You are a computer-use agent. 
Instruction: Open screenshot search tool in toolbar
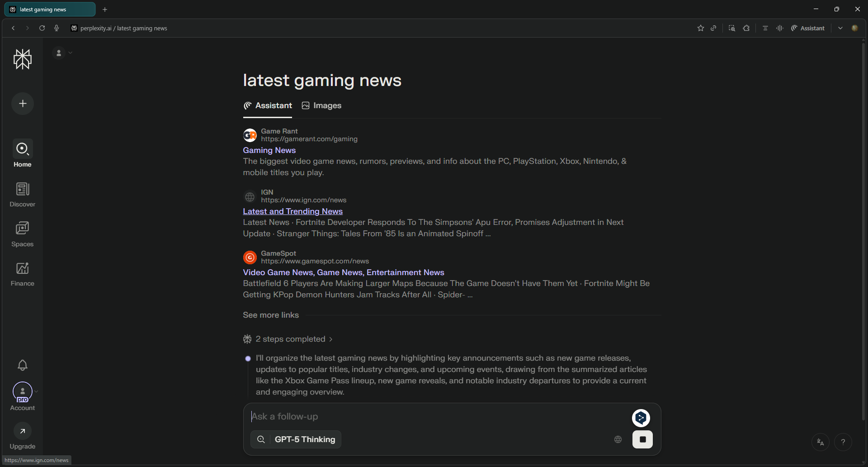732,28
